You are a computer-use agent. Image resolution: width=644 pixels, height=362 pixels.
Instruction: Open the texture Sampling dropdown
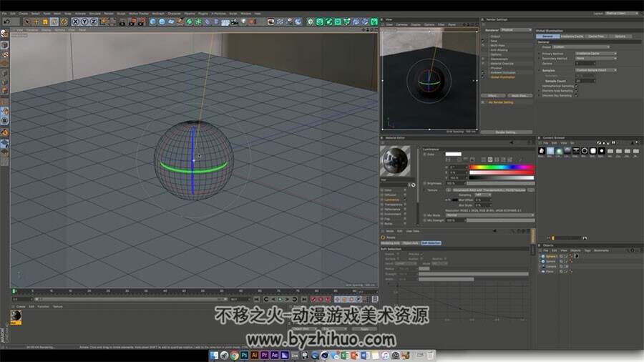[483, 195]
